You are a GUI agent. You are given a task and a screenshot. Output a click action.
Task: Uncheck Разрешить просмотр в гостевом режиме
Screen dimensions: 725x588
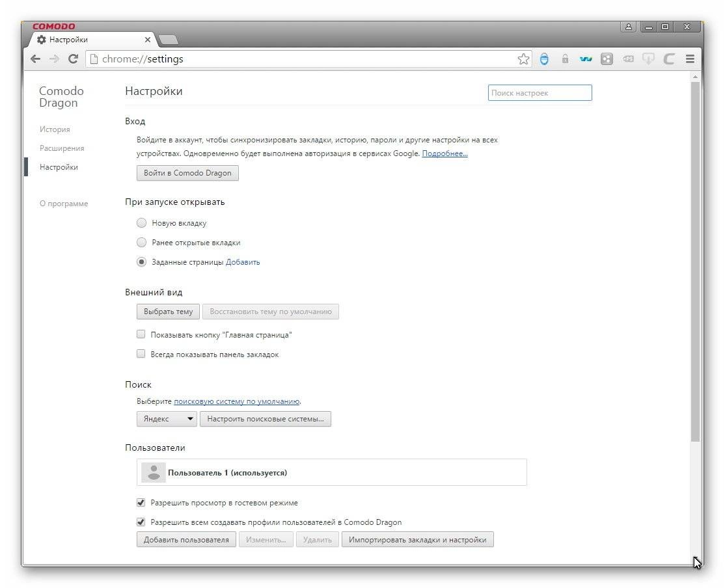click(141, 503)
